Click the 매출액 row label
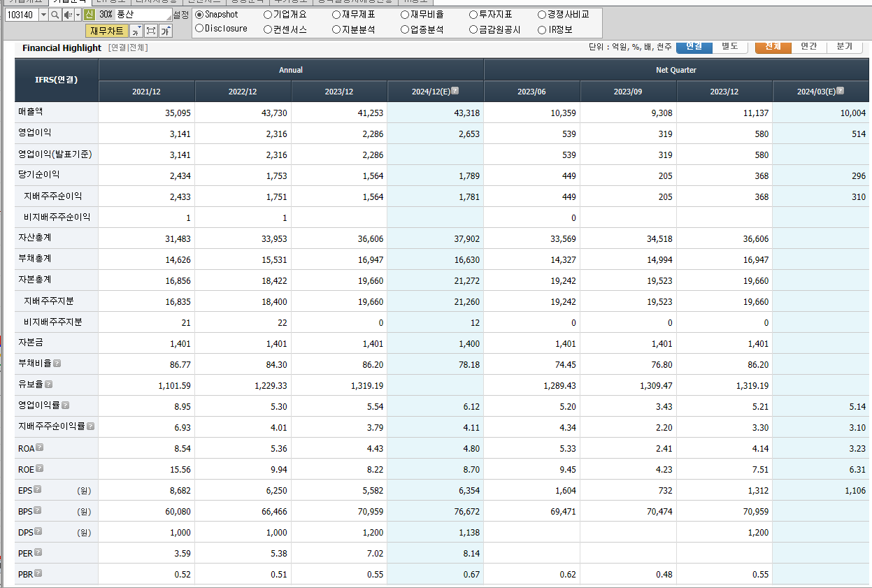Screen dimensions: 872x588 point(31,112)
